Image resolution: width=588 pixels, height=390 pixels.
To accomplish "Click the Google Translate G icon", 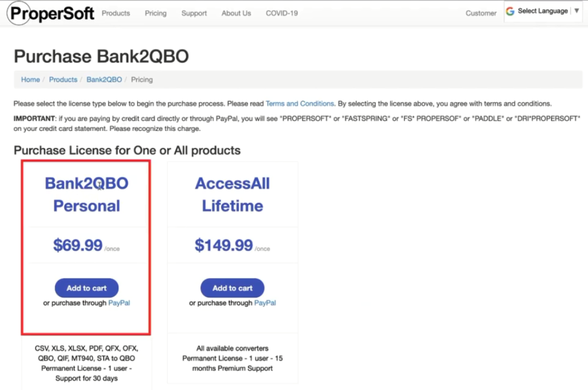I will click(510, 10).
